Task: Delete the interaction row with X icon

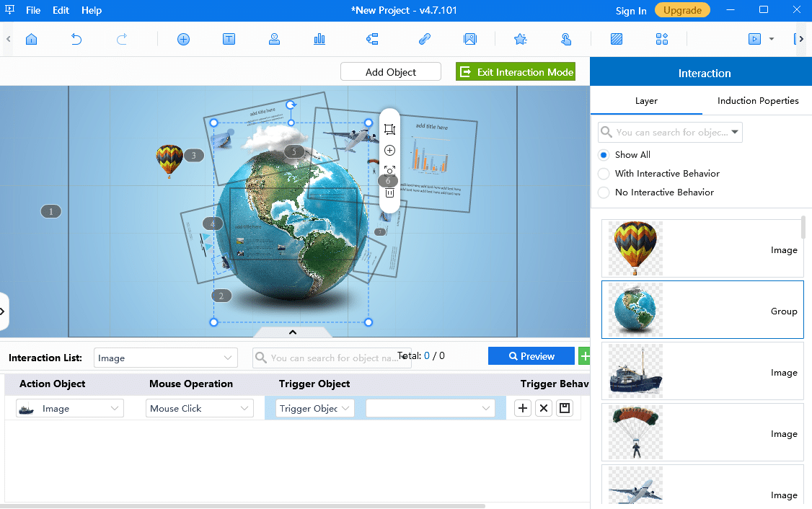Action: click(x=544, y=409)
